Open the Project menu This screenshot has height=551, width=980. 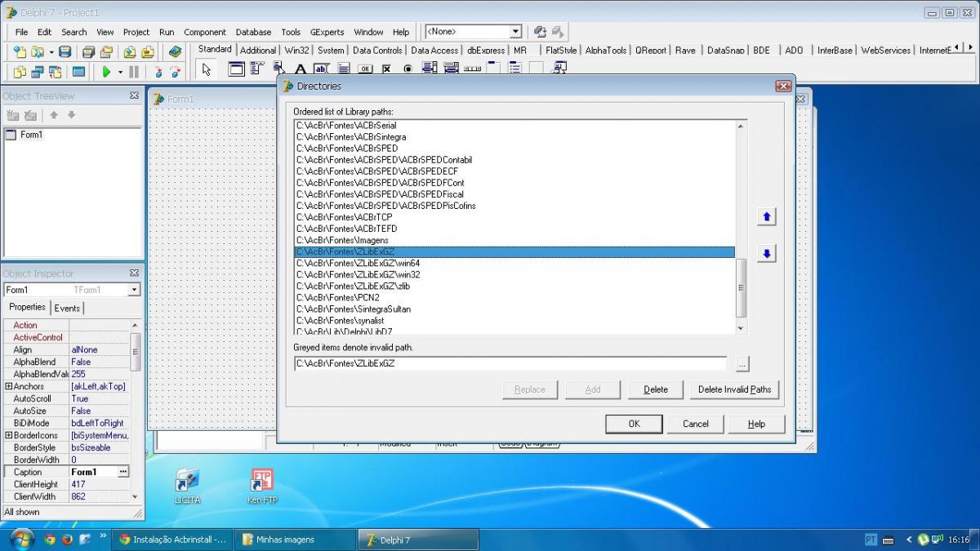[136, 32]
